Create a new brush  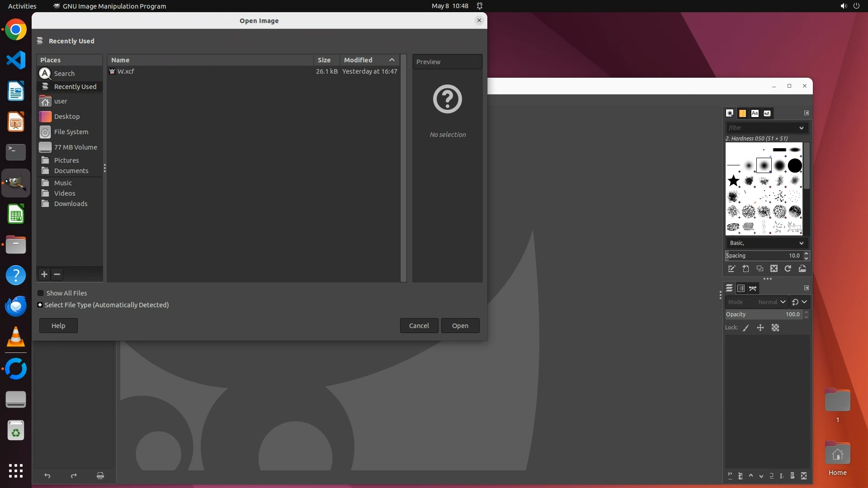[745, 269]
